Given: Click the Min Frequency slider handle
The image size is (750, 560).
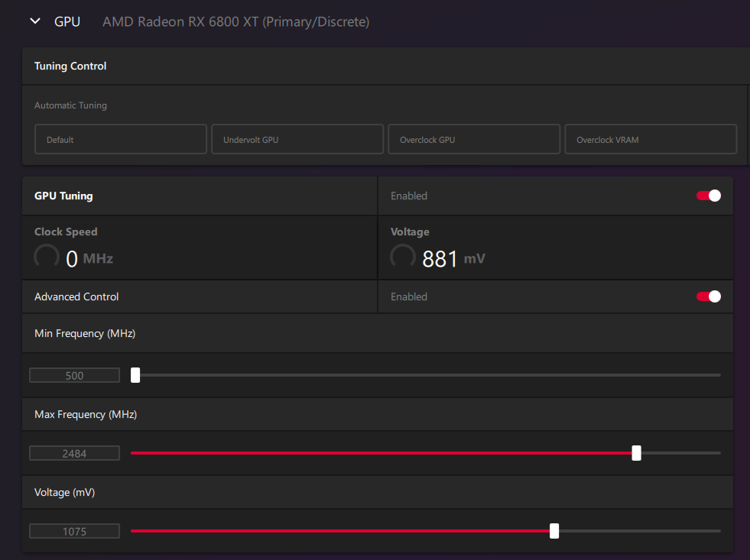Looking at the screenshot, I should (x=135, y=375).
